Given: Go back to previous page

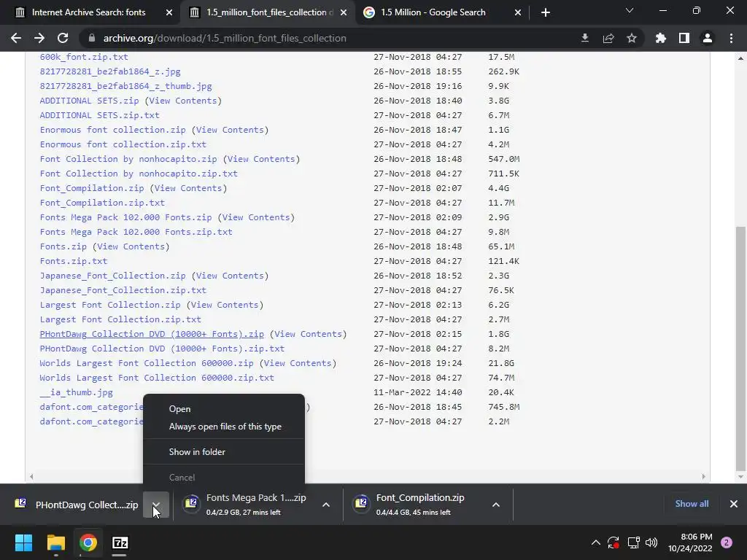Looking at the screenshot, I should coord(16,38).
